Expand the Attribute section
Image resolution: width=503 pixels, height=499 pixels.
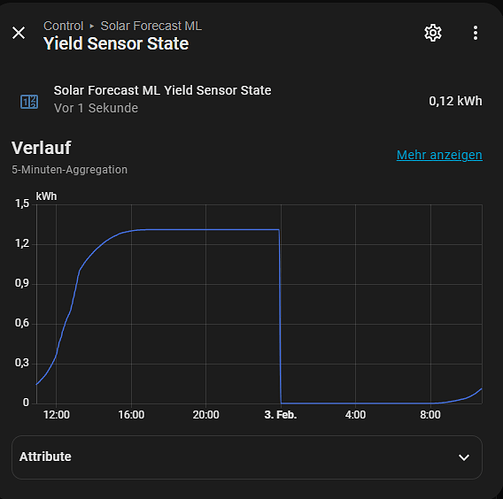247,457
